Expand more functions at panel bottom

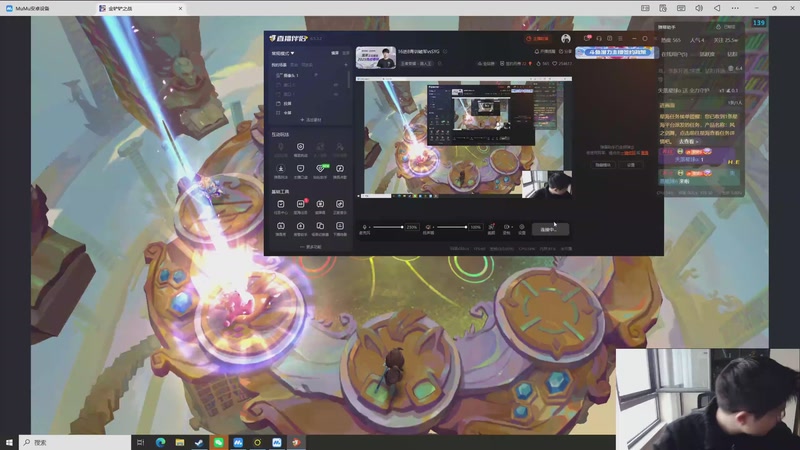[311, 247]
